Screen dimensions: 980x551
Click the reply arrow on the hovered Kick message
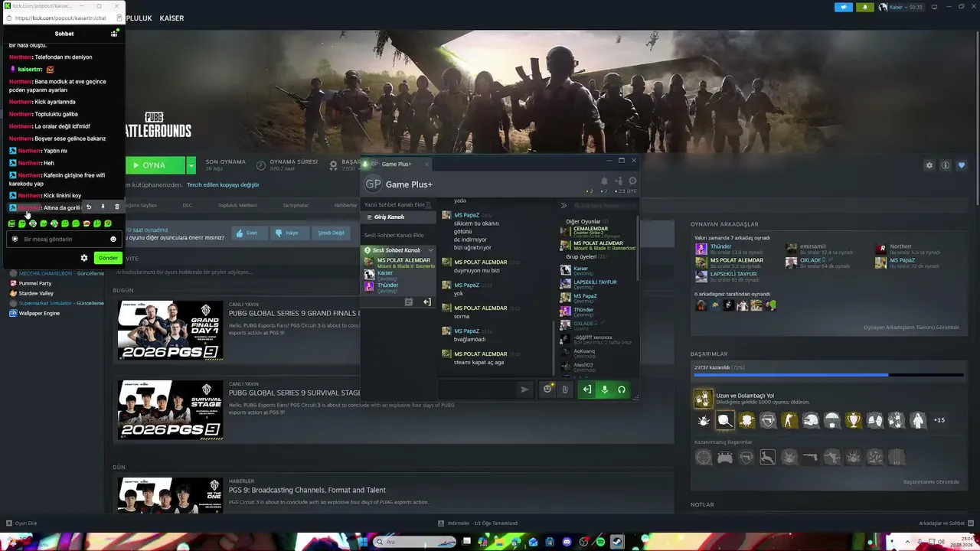pyautogui.click(x=89, y=207)
